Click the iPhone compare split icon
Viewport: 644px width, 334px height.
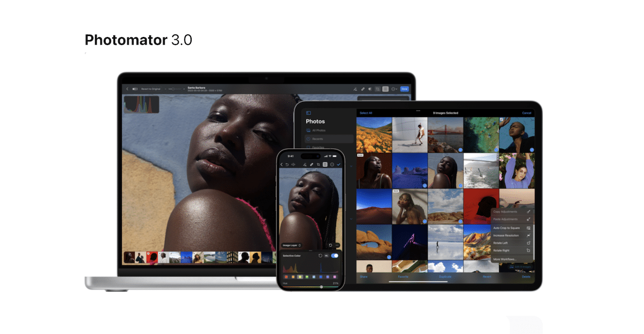click(293, 164)
